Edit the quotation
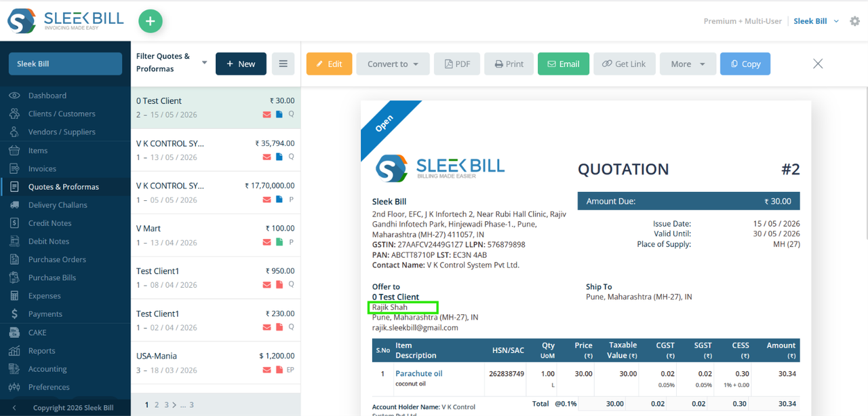868x416 pixels. tap(329, 64)
